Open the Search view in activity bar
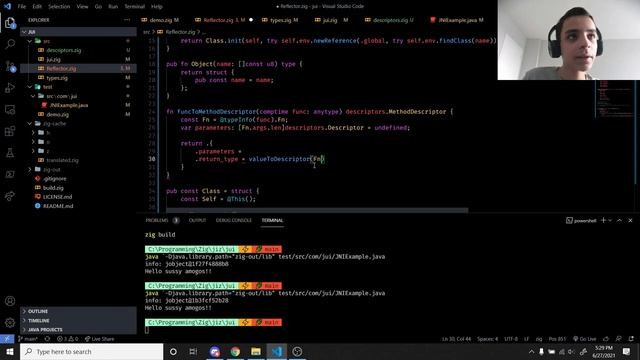The height and width of the screenshot is (360, 640). click(10, 44)
